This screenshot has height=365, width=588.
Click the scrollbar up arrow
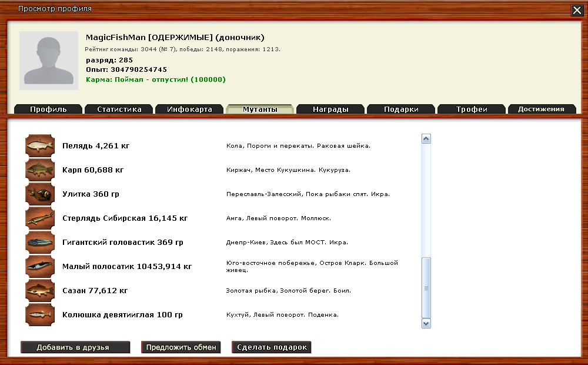tap(426, 139)
